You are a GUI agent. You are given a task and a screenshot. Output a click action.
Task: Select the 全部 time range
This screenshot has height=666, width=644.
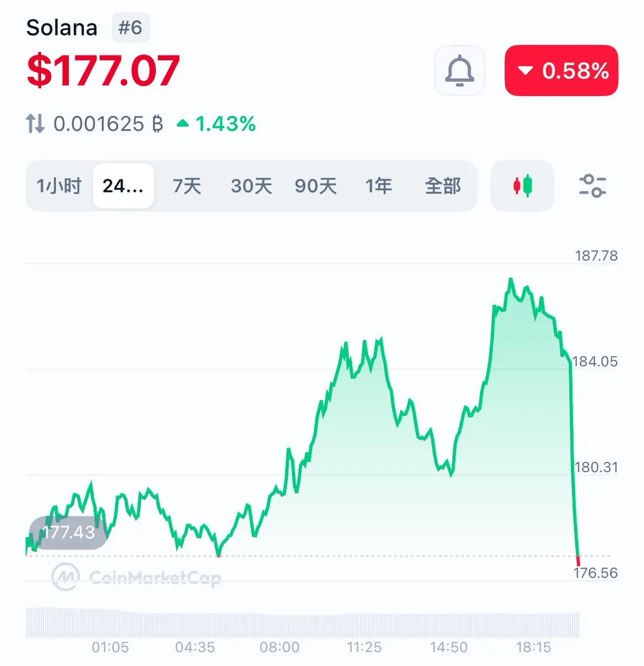pos(443,186)
